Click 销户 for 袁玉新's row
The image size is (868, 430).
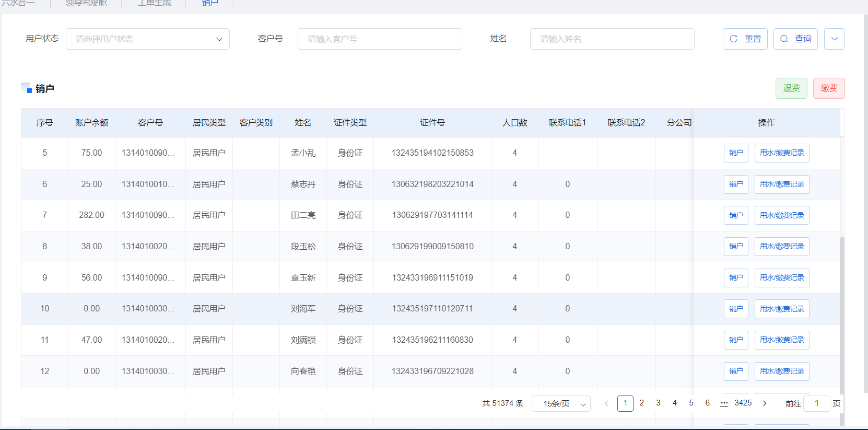tap(736, 278)
